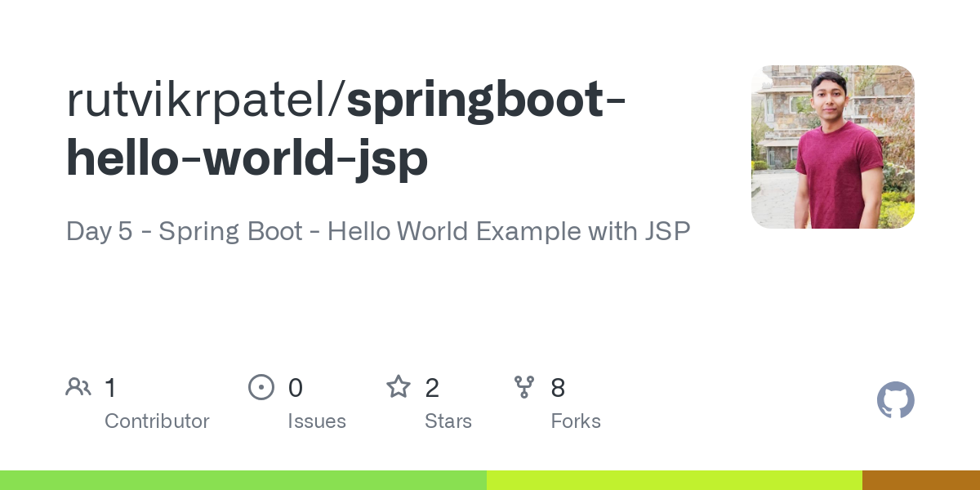Select the fork icon next to number 8
Image resolution: width=980 pixels, height=490 pixels.
coord(524,386)
